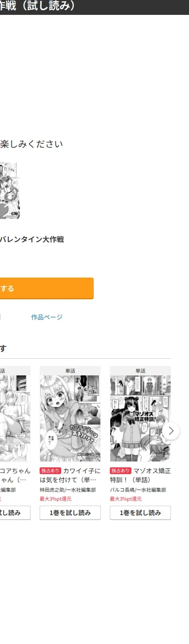Select the partially visible コアちゃん cover
This screenshot has width=189, height=644.
click(x=15, y=419)
